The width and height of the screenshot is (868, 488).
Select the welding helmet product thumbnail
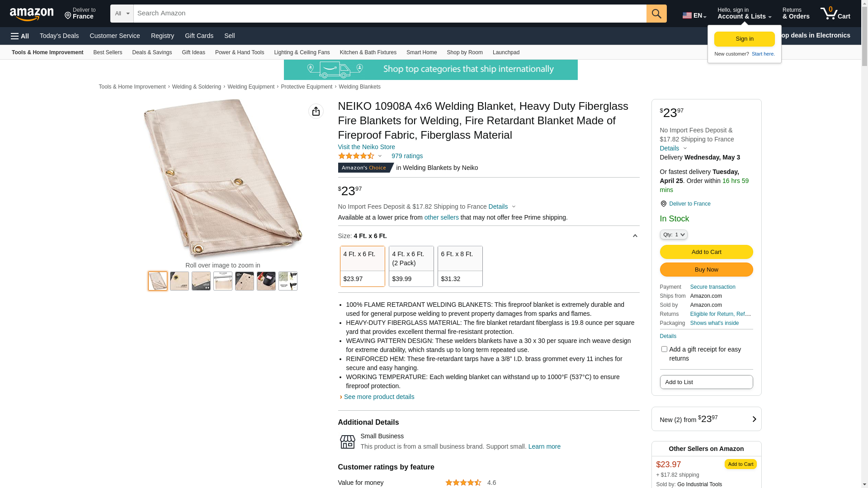266,281
